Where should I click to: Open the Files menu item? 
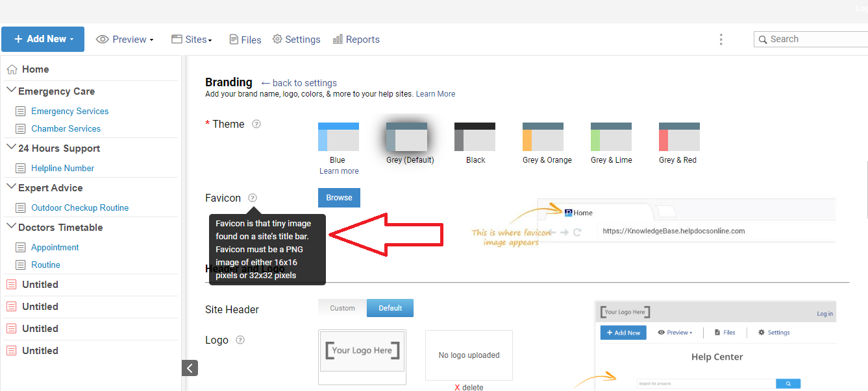pyautogui.click(x=245, y=40)
